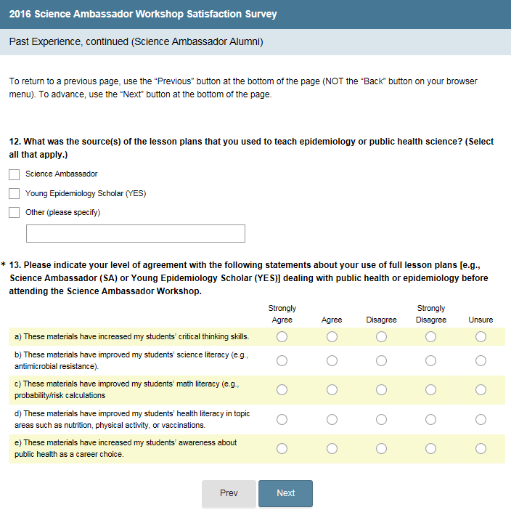The image size is (511, 523).
Task: Check the Science Ambassador checkbox
Action: click(x=14, y=174)
